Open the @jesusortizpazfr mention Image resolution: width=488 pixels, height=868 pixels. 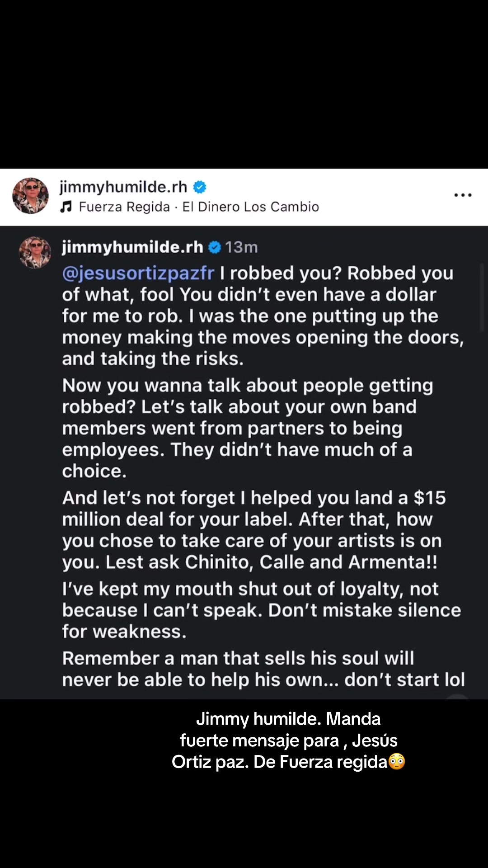138,273
